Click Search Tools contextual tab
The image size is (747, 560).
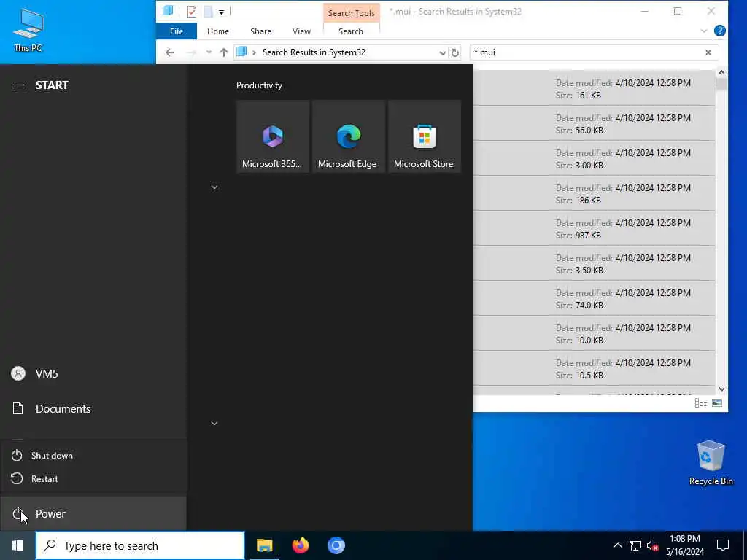(351, 13)
